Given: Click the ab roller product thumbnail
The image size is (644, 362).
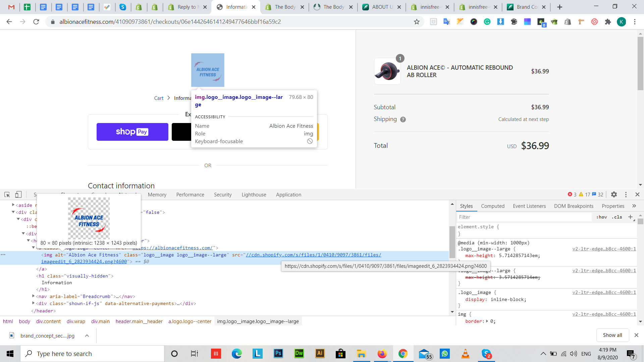Looking at the screenshot, I should [x=387, y=71].
